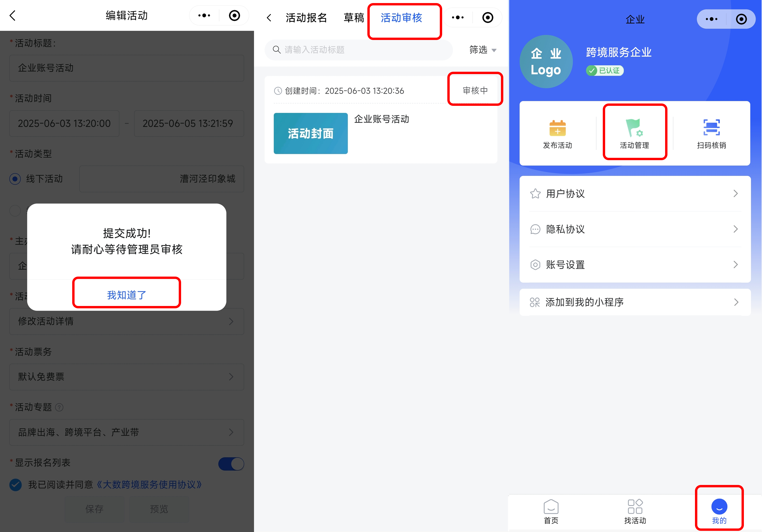The width and height of the screenshot is (762, 532).
Task: Expand the 修改活动详情 row
Action: pyautogui.click(x=127, y=322)
